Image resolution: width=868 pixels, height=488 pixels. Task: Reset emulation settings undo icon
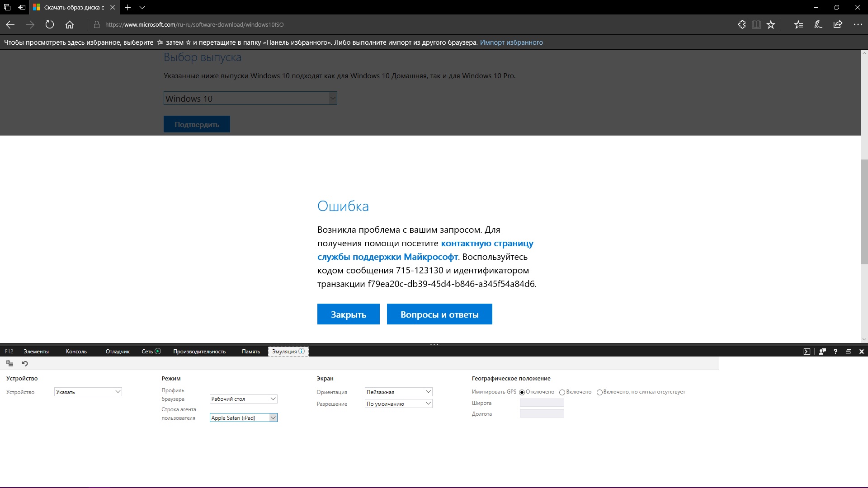[25, 363]
